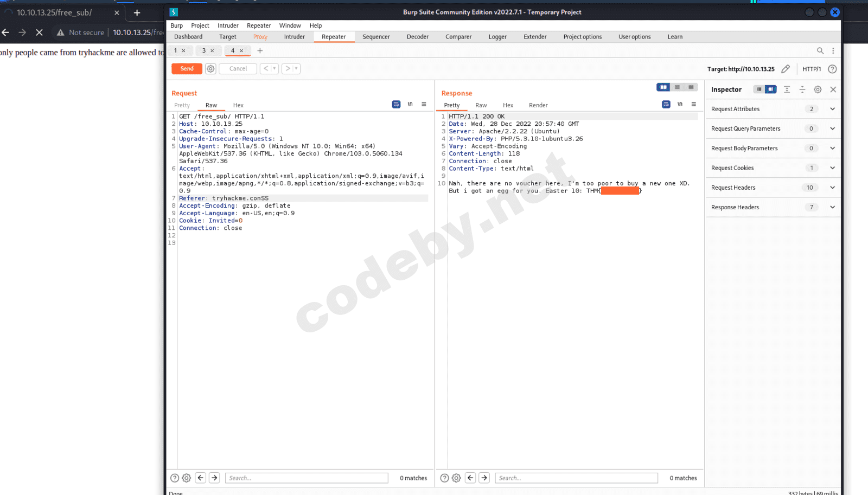Toggle line wrap in Request editor
The image size is (868, 495).
[396, 104]
